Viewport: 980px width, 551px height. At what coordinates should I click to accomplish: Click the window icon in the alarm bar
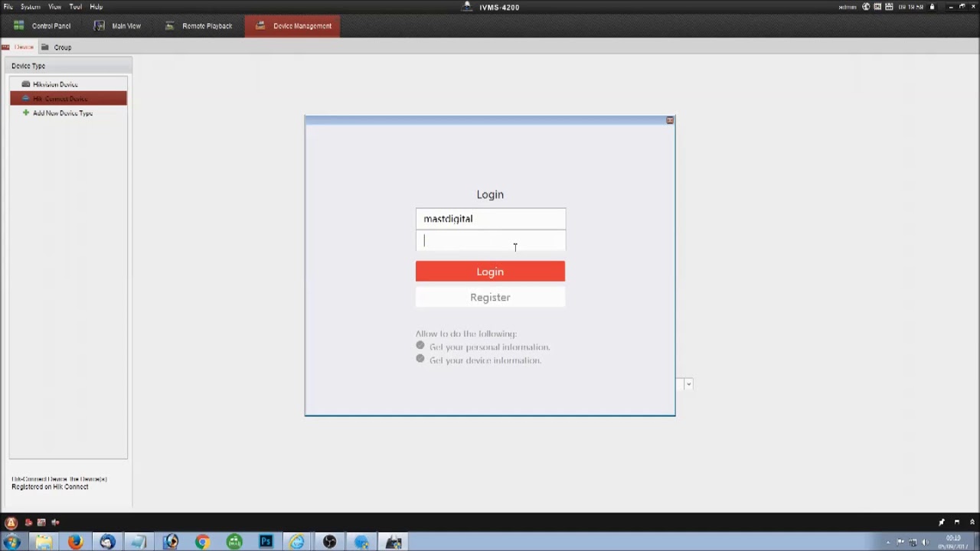coord(956,522)
